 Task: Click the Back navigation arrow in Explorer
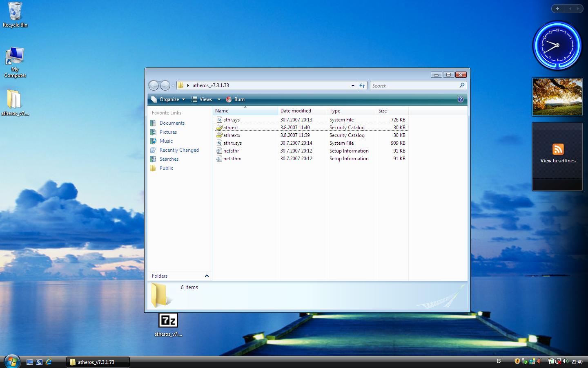(154, 85)
